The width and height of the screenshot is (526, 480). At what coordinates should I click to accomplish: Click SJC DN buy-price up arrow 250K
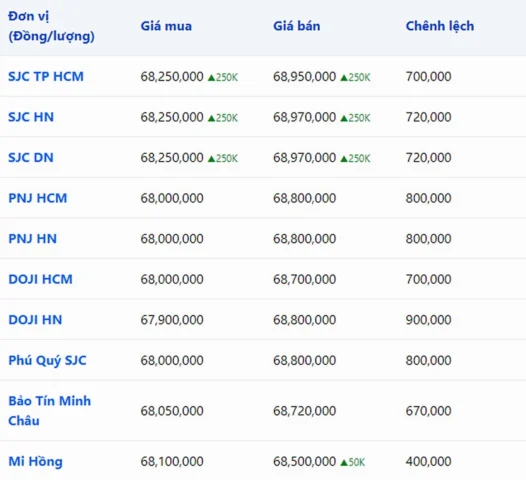click(223, 159)
